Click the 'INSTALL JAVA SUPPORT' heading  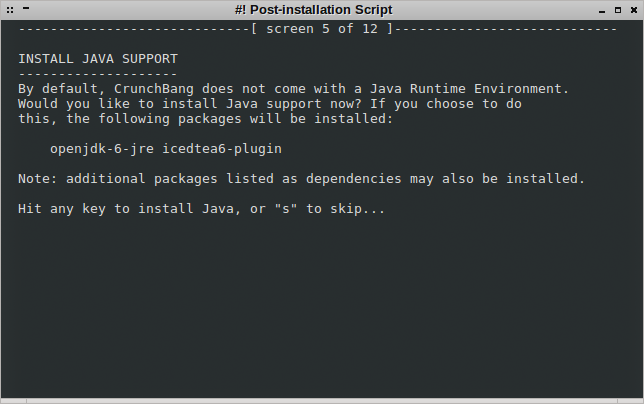(x=98, y=59)
